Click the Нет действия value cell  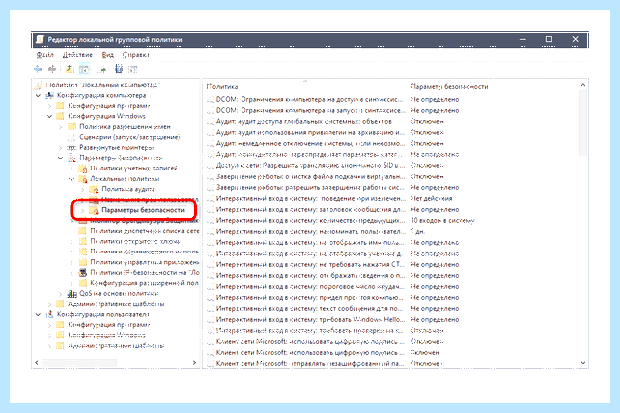point(431,198)
